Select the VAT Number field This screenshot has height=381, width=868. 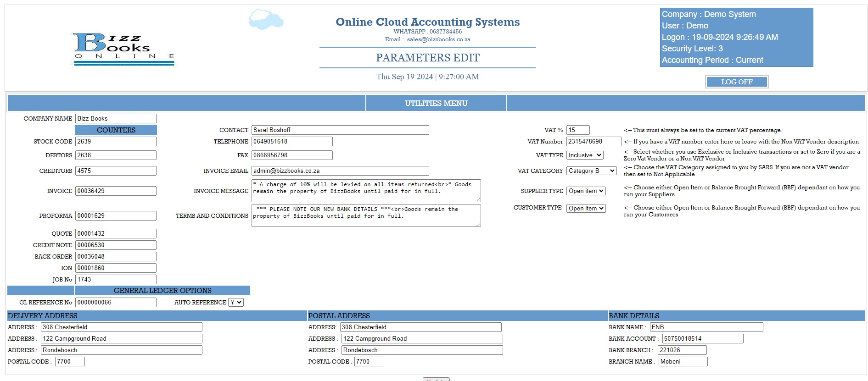[x=594, y=142]
